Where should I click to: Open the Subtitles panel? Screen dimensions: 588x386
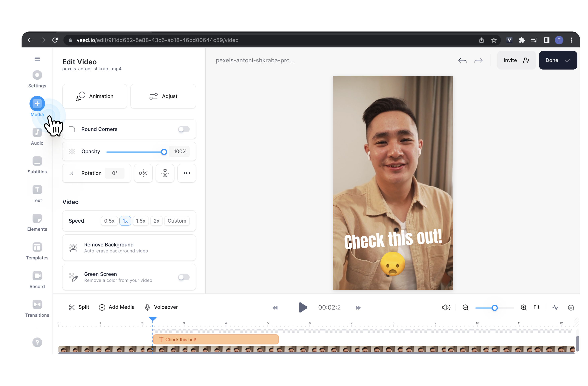37,165
